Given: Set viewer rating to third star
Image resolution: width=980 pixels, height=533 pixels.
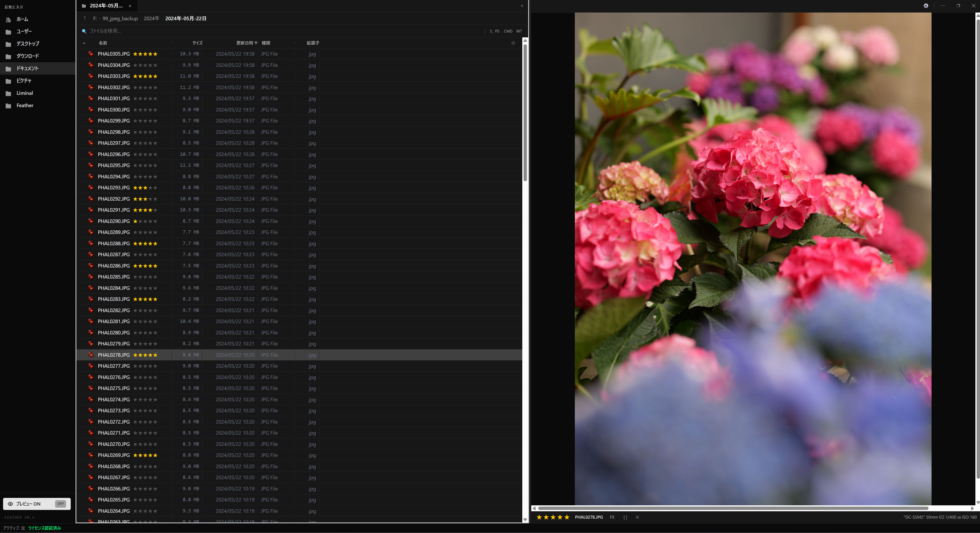Looking at the screenshot, I should click(553, 517).
